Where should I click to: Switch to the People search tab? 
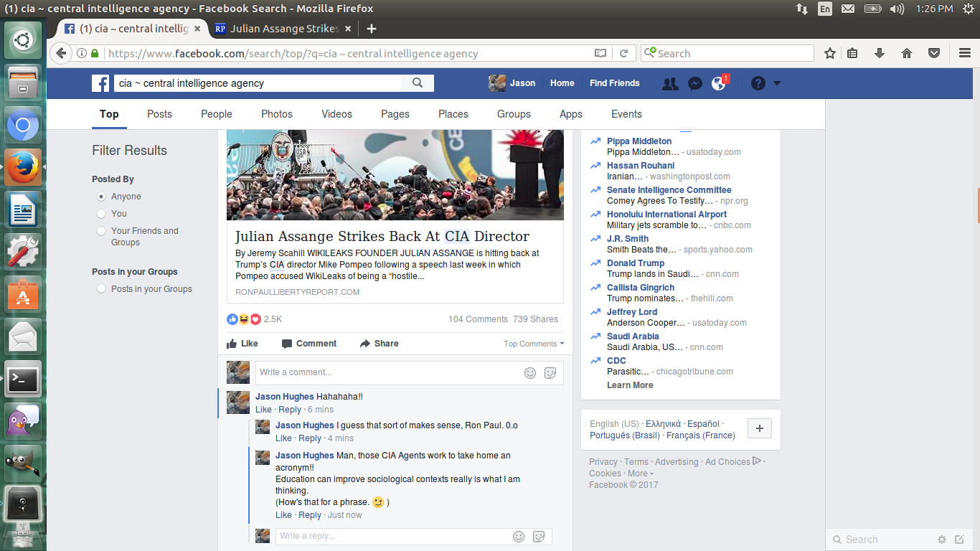pyautogui.click(x=217, y=114)
